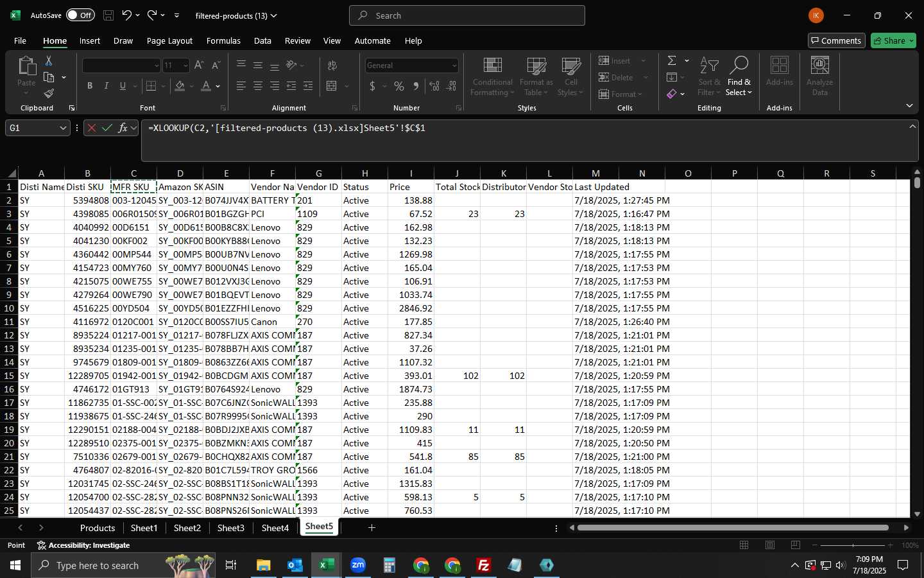
Task: Open the Products sheet tab
Action: pos(98,528)
